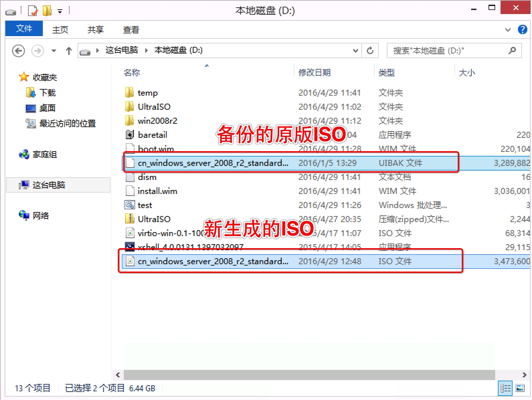Open the quick access toolbar customize arrow
The height and width of the screenshot is (400, 532).
(x=60, y=11)
